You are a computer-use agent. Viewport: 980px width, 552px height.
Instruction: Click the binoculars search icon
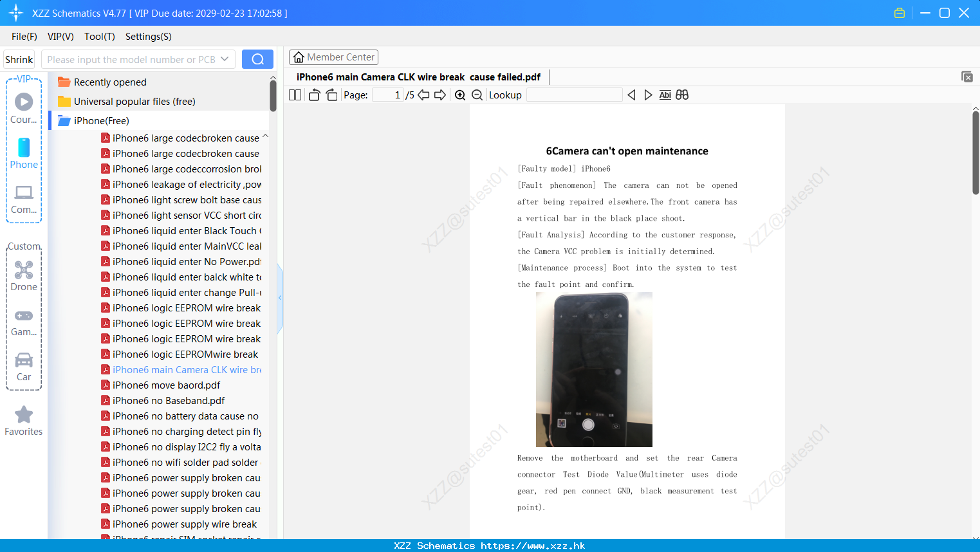pyautogui.click(x=682, y=95)
